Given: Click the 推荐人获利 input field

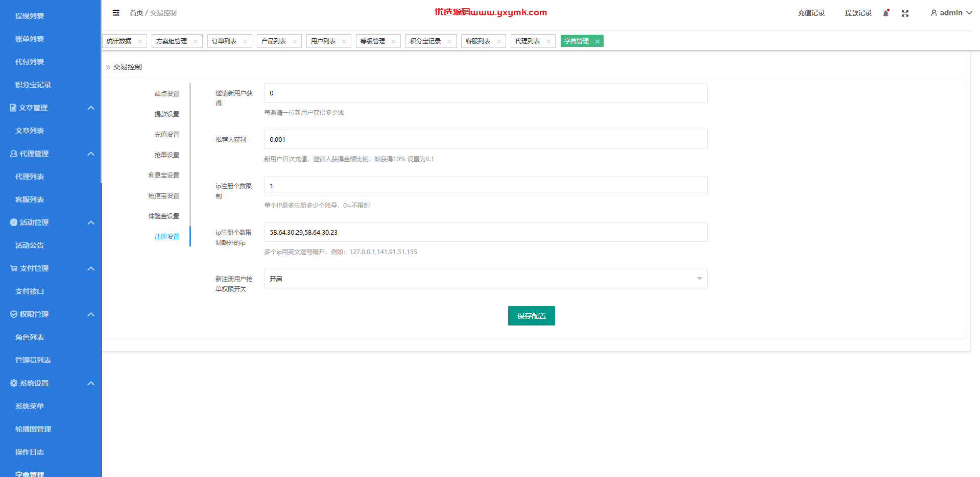Looking at the screenshot, I should (486, 139).
